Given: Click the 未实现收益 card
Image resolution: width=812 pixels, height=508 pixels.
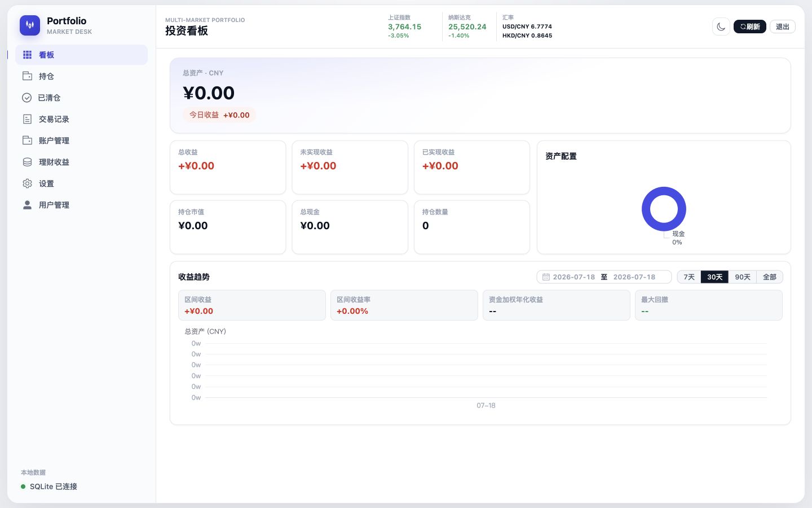Looking at the screenshot, I should [x=350, y=167].
